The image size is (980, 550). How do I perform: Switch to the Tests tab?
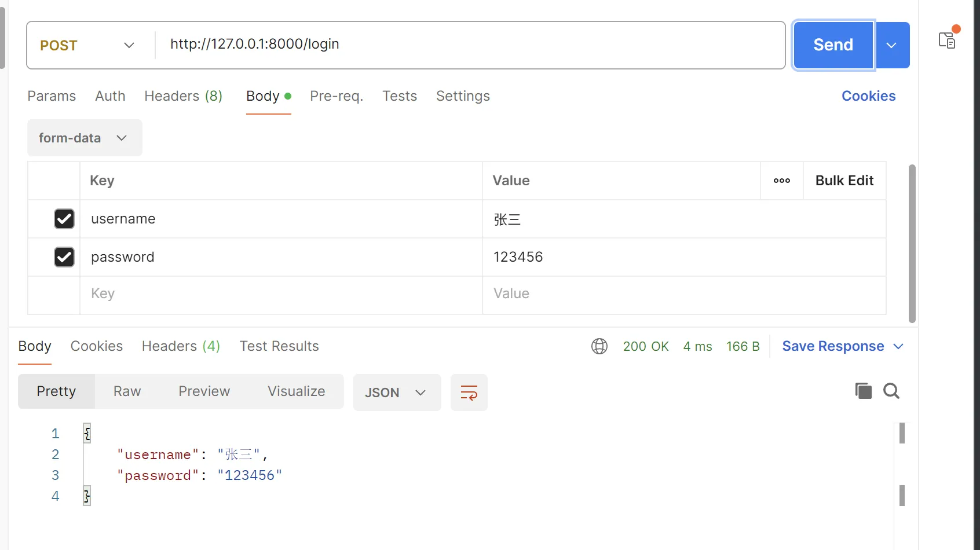coord(400,96)
